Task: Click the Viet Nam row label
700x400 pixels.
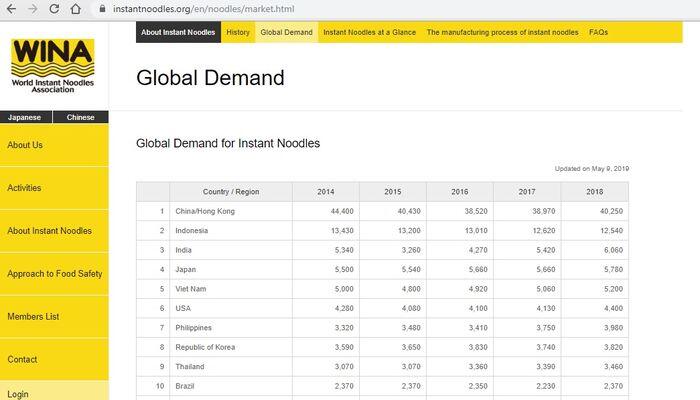Action: pos(191,289)
